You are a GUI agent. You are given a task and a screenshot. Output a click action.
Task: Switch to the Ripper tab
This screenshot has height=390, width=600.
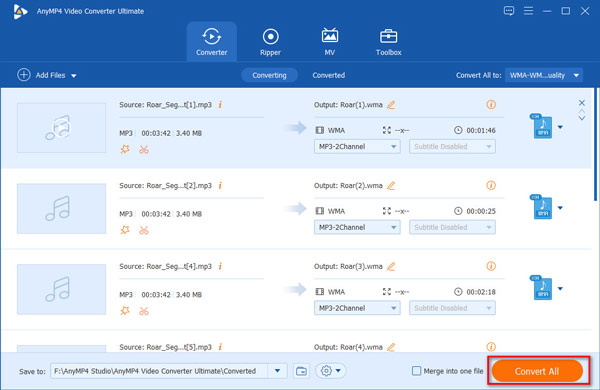pos(270,41)
